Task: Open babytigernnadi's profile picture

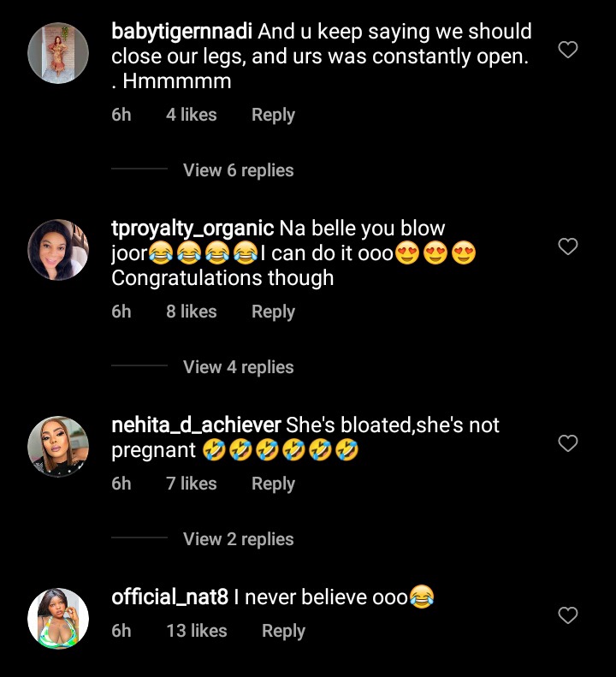Action: click(x=58, y=52)
